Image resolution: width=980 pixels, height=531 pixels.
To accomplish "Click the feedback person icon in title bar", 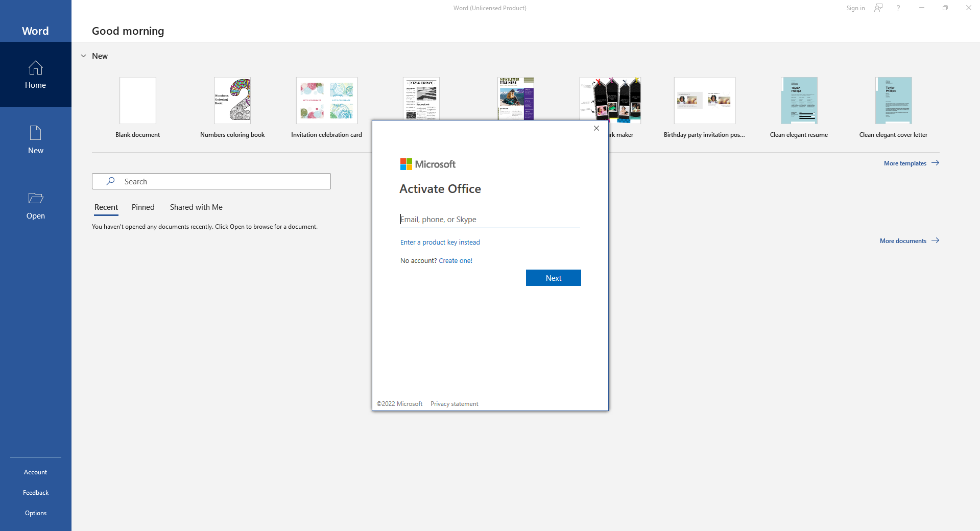I will [x=878, y=8].
